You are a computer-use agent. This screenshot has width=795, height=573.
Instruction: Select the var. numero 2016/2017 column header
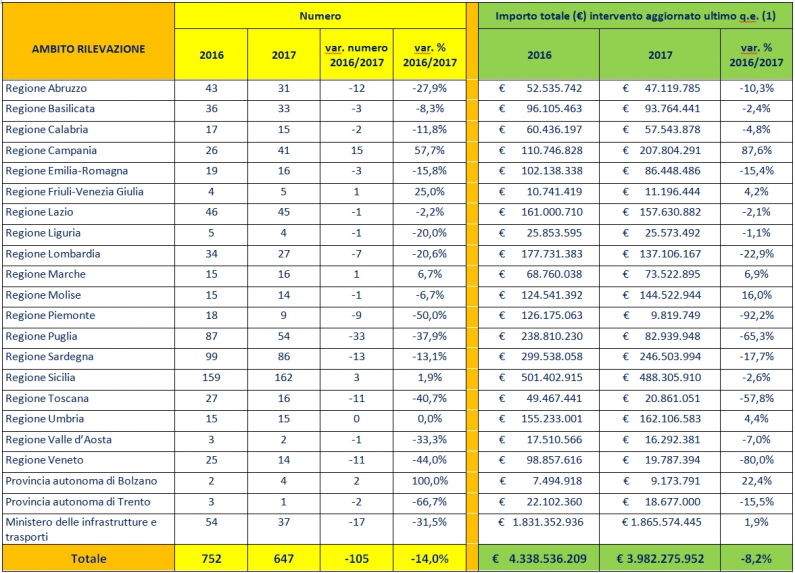355,54
